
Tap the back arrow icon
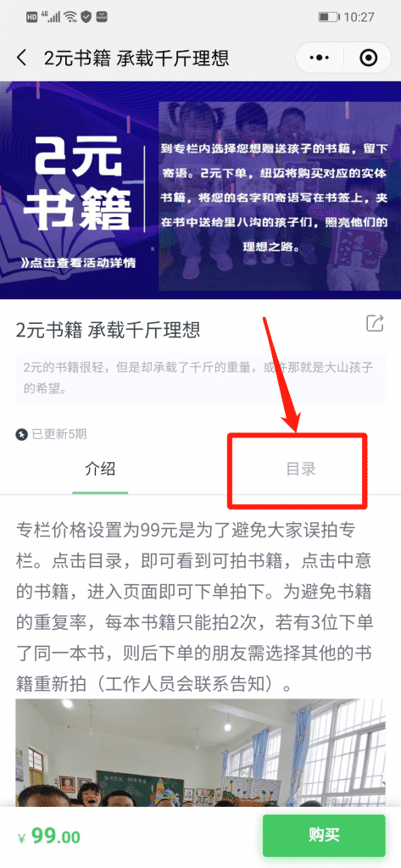click(x=21, y=58)
